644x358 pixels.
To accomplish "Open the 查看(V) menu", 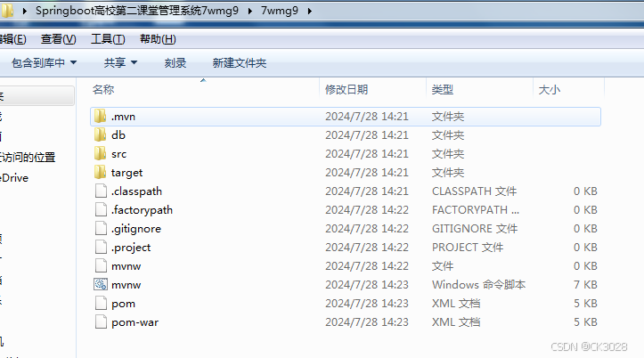I will pos(58,39).
